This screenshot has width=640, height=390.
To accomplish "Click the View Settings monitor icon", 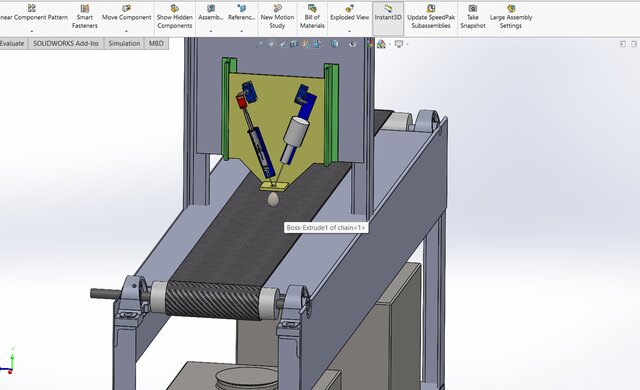I will 399,44.
